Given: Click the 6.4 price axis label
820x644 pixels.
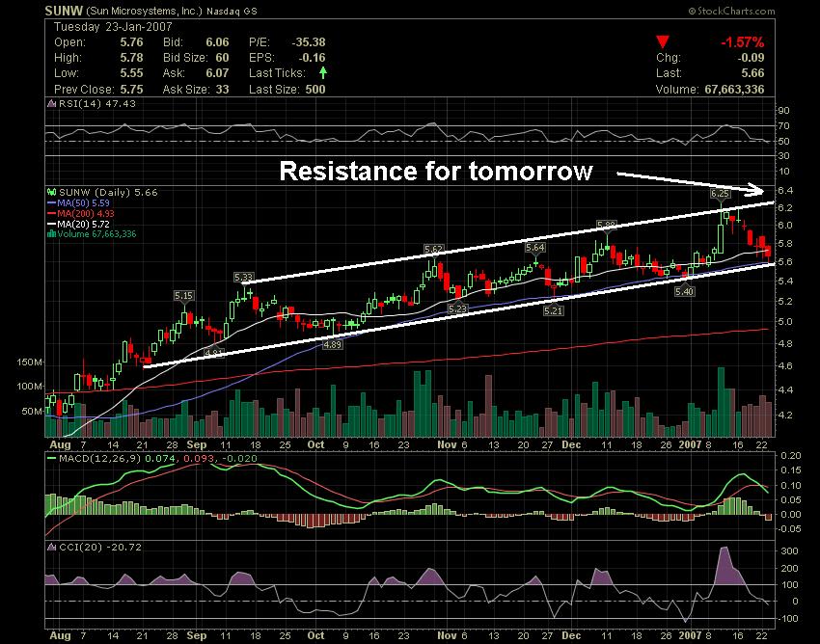Looking at the screenshot, I should click(785, 190).
